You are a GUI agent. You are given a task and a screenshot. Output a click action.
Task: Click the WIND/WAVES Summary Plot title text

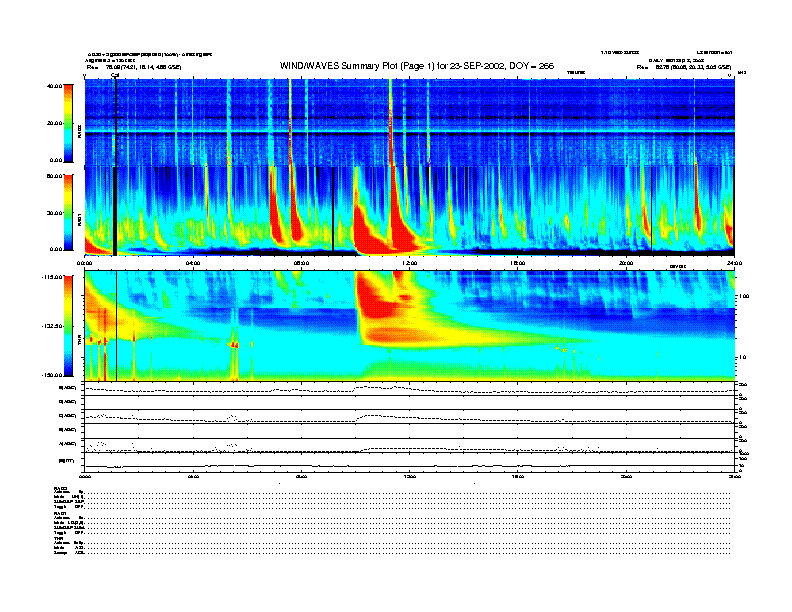[417, 66]
